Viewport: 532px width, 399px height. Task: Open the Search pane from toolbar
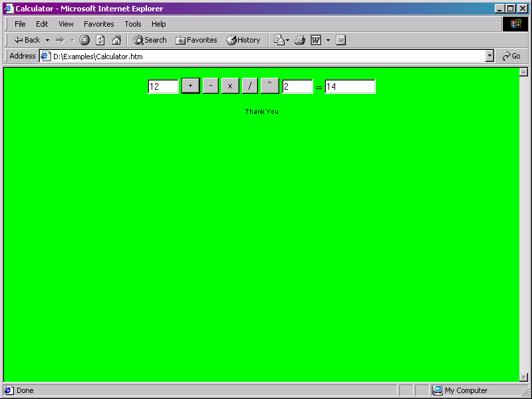(150, 40)
